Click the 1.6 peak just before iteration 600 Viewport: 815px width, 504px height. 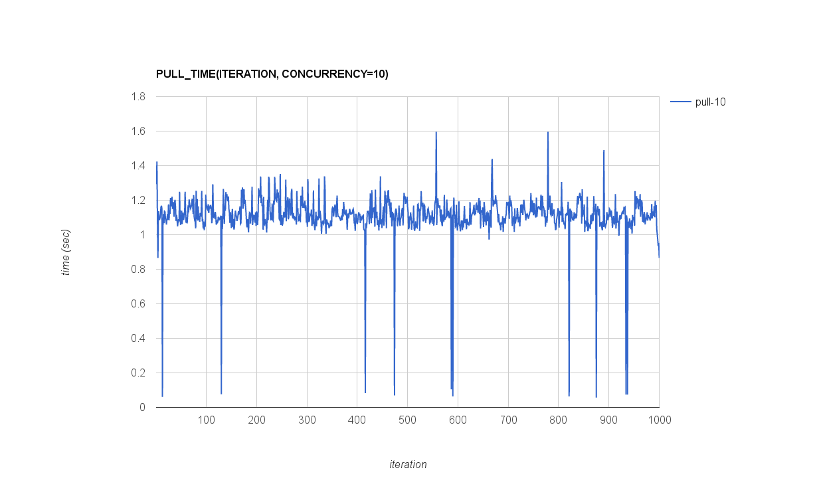click(436, 133)
